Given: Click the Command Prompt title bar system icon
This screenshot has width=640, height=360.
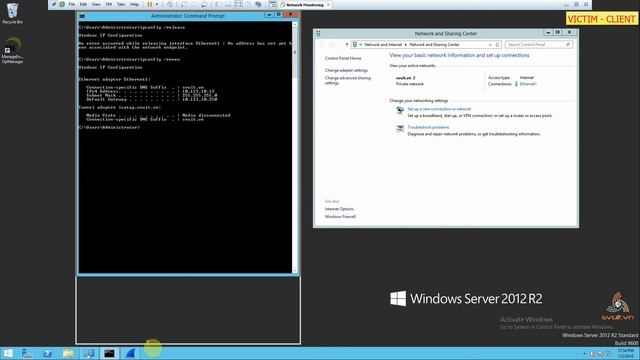Looking at the screenshot, I should (82, 16).
